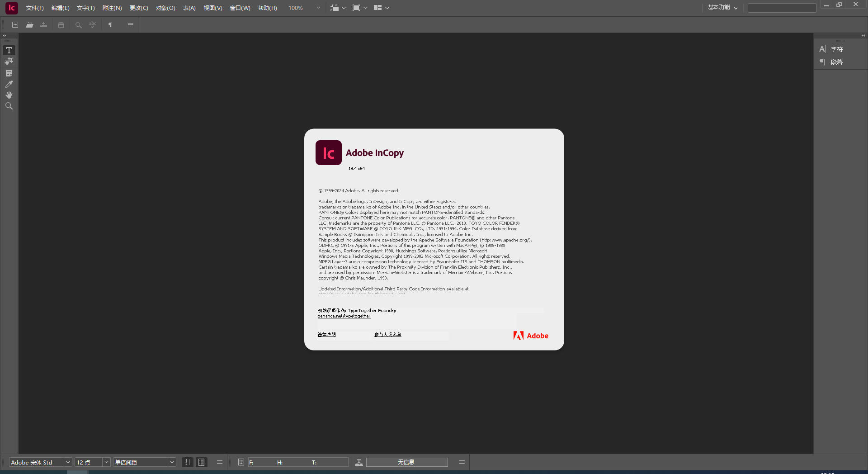The height and width of the screenshot is (474, 868).
Task: Click the F: H: T: info field
Action: pyautogui.click(x=298, y=462)
